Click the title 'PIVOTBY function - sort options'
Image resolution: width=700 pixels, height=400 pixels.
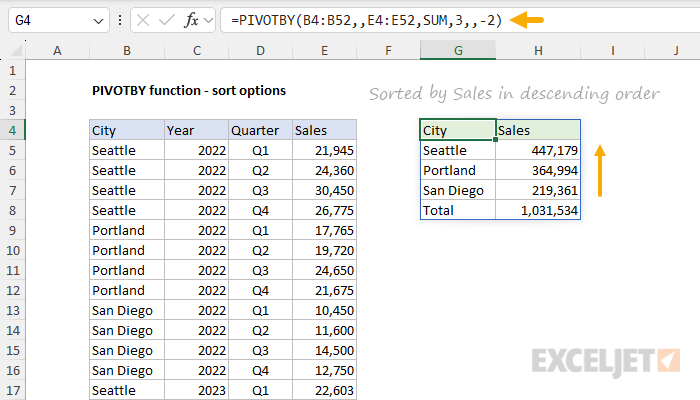coord(189,91)
